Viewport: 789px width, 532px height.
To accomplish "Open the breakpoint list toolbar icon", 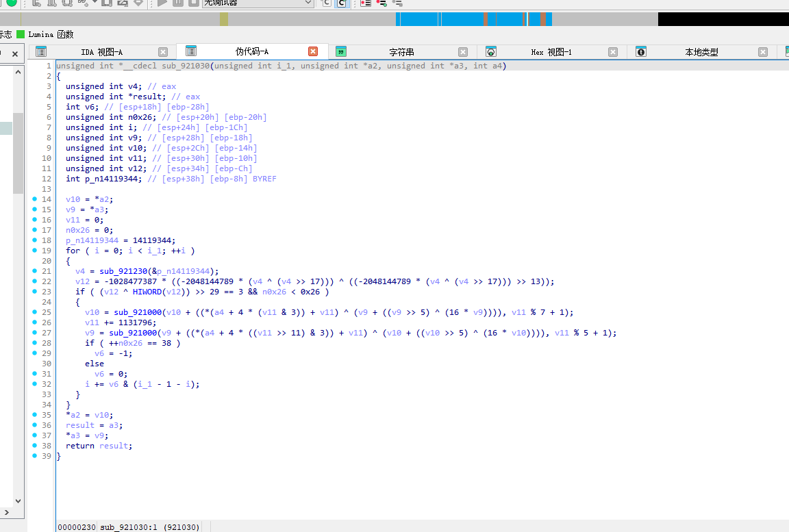I will click(x=366, y=3).
